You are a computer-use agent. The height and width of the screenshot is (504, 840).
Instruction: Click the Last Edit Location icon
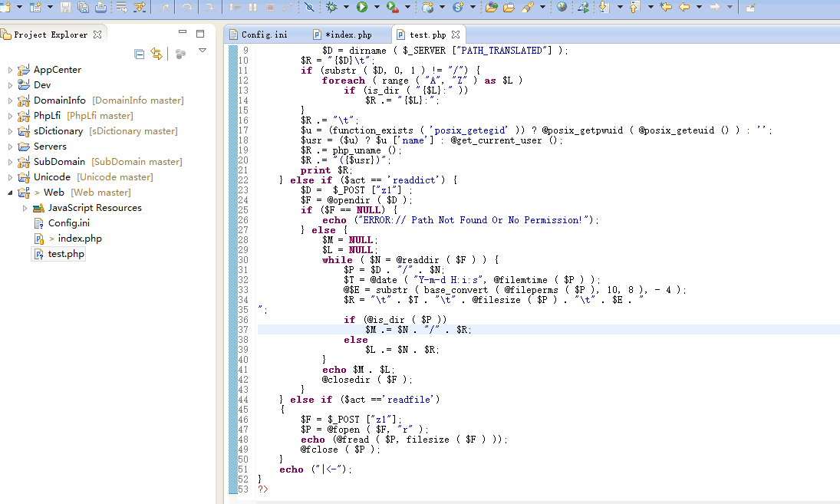(x=666, y=7)
